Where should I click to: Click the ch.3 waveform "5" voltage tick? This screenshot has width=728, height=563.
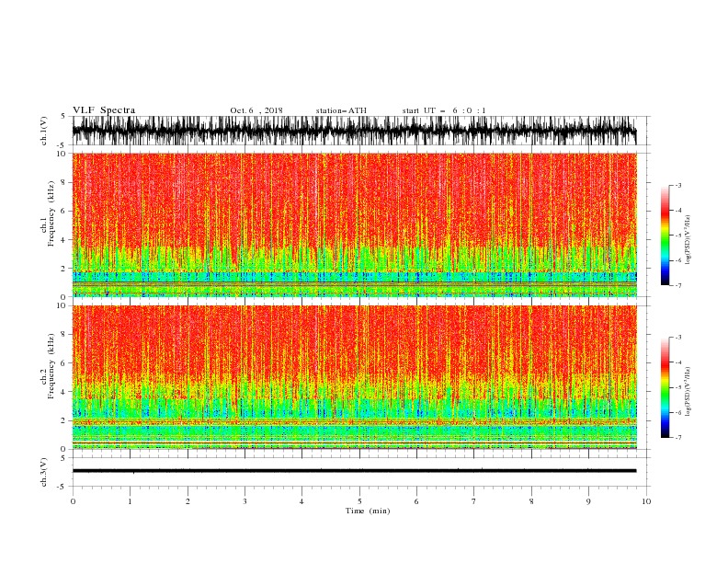[x=63, y=457]
